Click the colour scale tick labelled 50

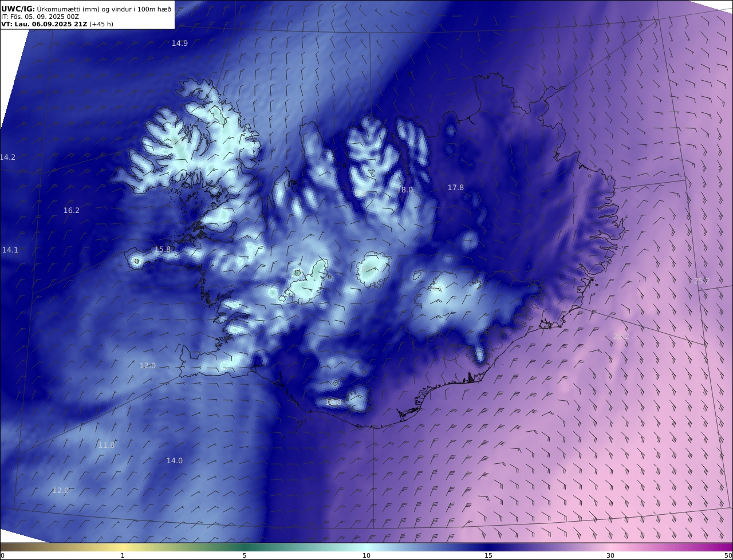(728, 555)
